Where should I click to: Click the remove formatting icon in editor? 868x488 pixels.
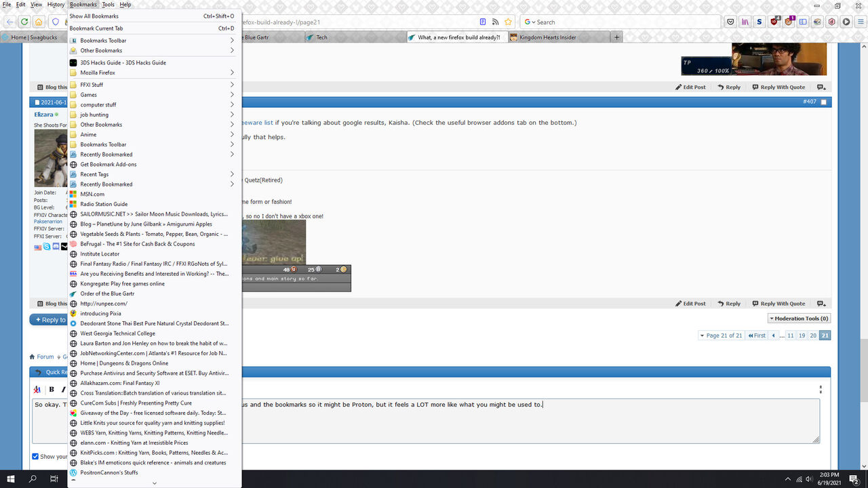37,389
